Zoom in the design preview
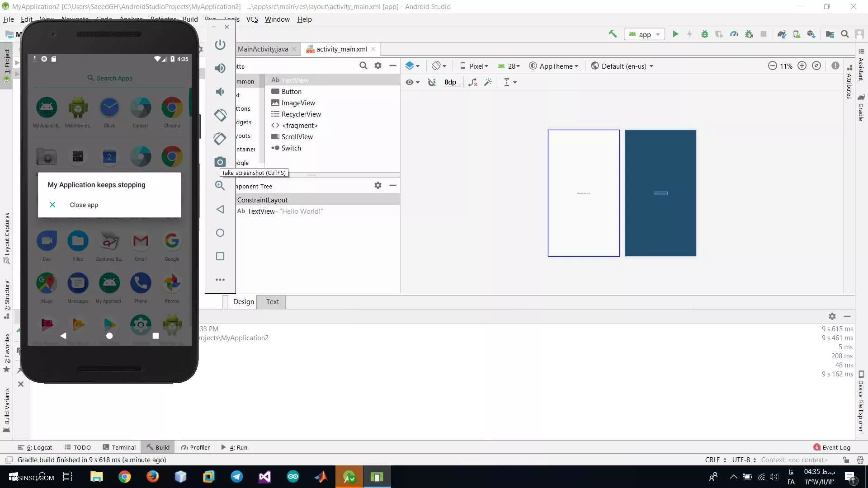The width and height of the screenshot is (868, 488). coord(802,66)
